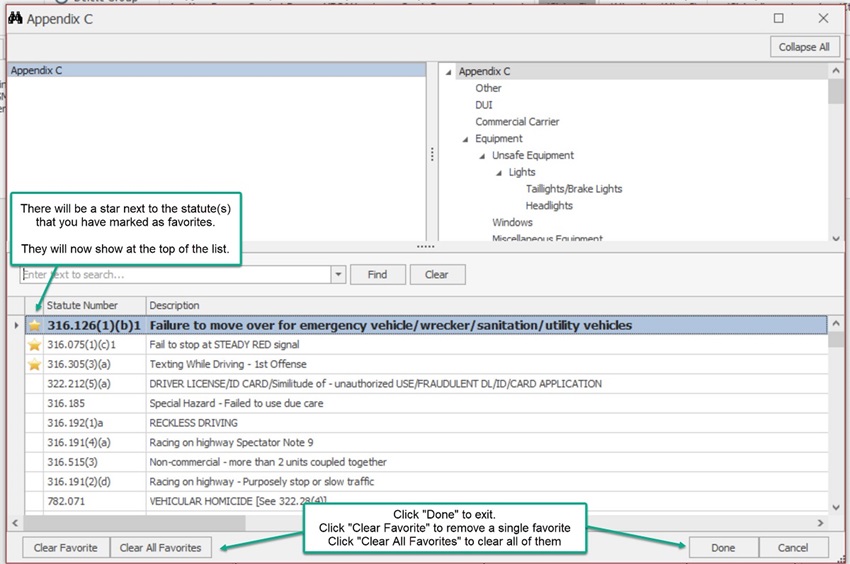Click in the search text field

(x=175, y=275)
